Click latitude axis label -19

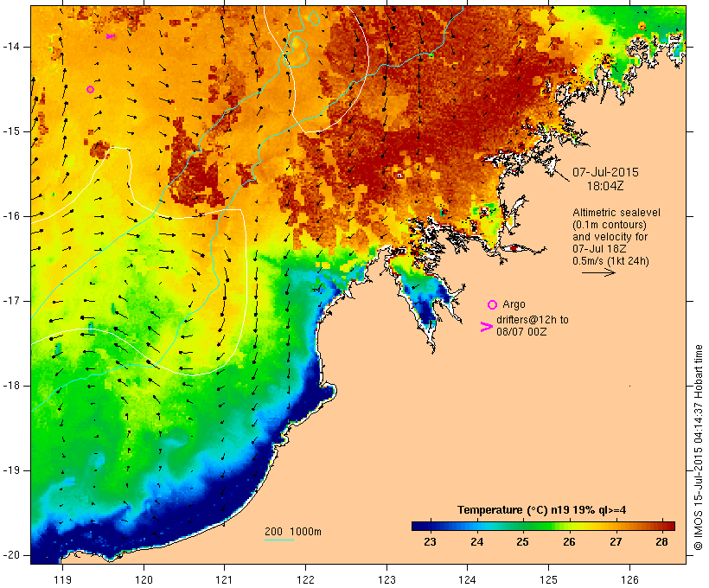(x=11, y=470)
